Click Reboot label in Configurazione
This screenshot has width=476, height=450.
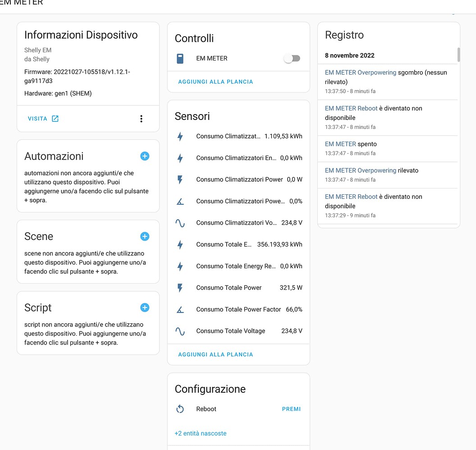pos(206,409)
